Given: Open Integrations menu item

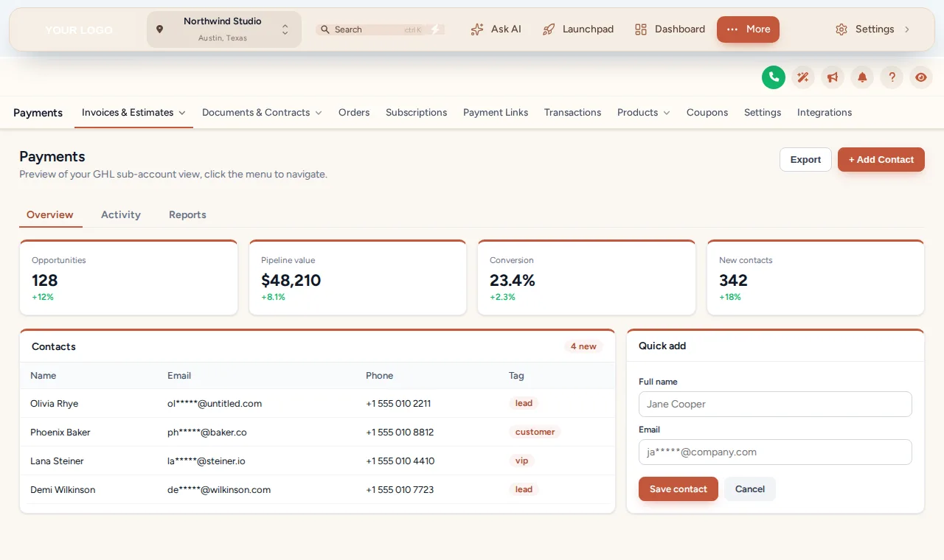Looking at the screenshot, I should [x=825, y=113].
